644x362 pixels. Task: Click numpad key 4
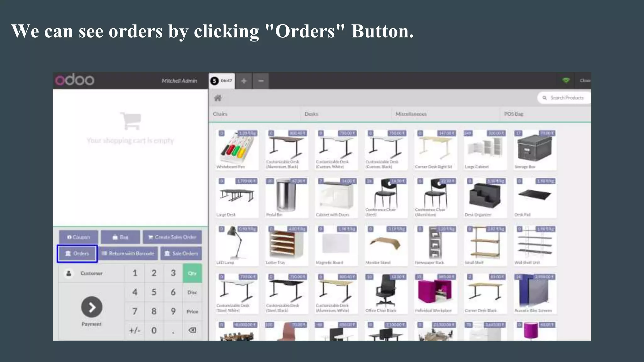[135, 292]
